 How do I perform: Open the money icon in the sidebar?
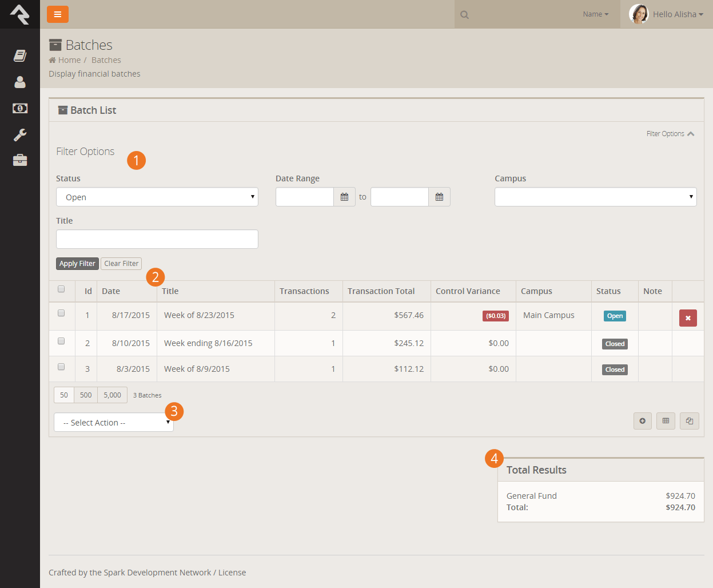(20, 109)
